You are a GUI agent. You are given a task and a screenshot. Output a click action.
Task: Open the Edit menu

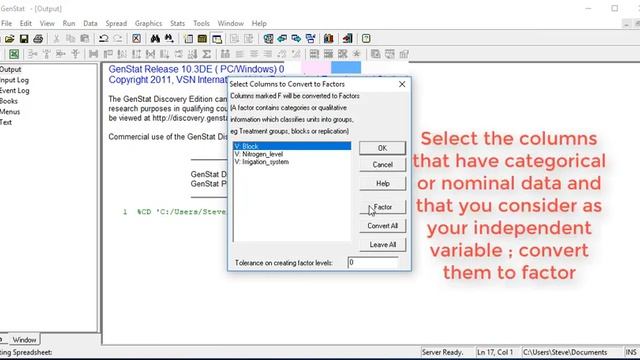(26, 23)
